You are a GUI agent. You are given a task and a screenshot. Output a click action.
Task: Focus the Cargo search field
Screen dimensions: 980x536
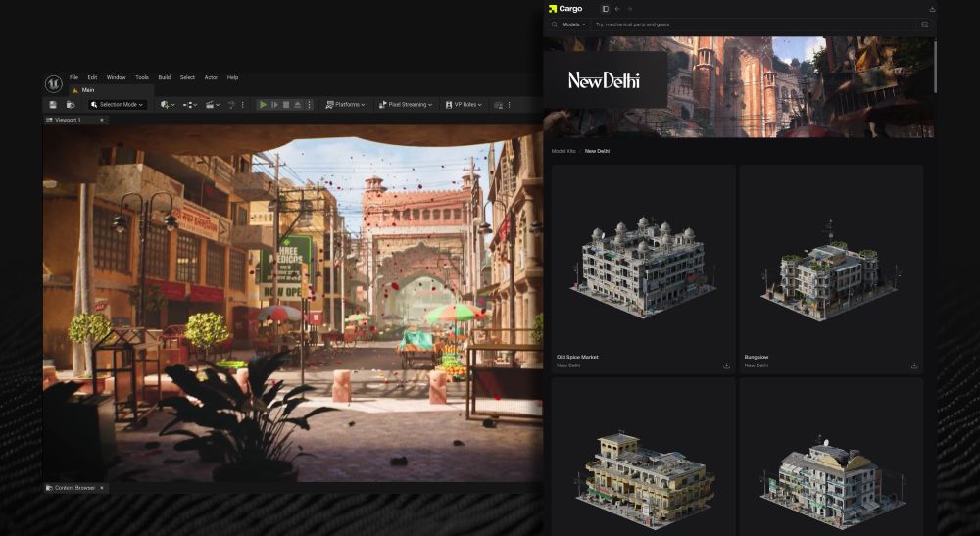755,24
